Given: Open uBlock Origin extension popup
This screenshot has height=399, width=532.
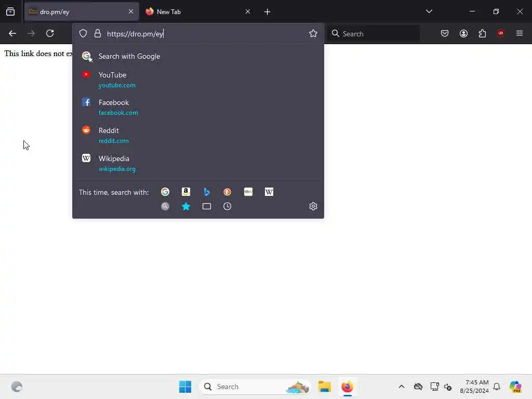Looking at the screenshot, I should 500,33.
